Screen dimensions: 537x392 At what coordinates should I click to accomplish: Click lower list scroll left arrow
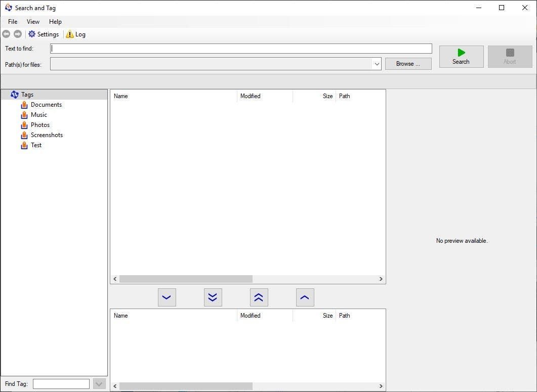115,386
